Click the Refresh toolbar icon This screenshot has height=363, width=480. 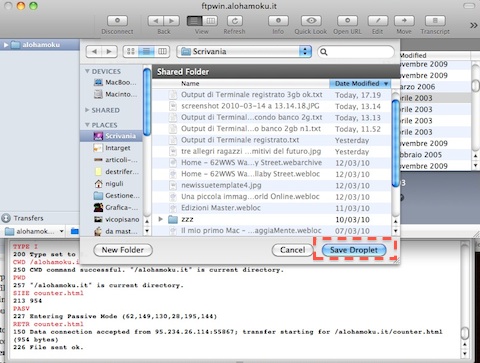coord(235,21)
